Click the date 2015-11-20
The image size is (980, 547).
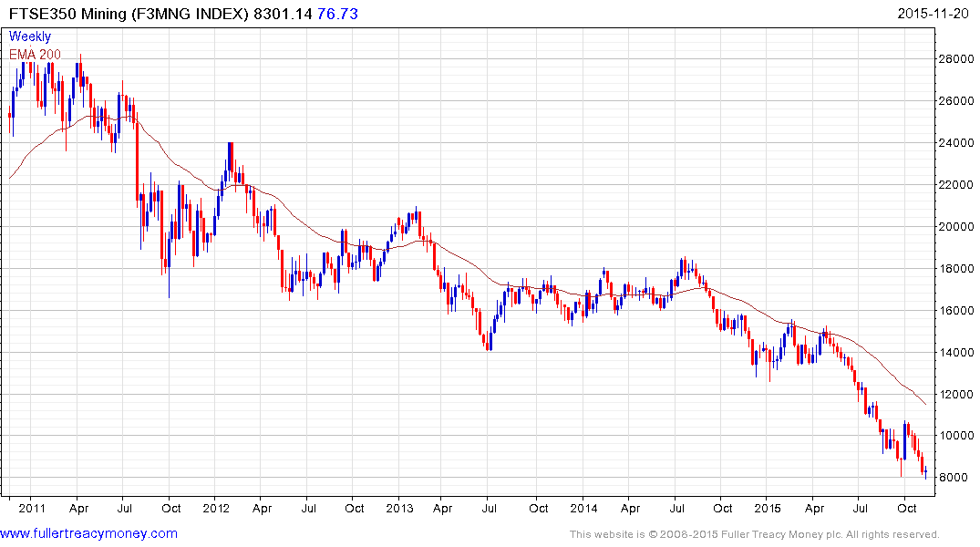pos(933,13)
